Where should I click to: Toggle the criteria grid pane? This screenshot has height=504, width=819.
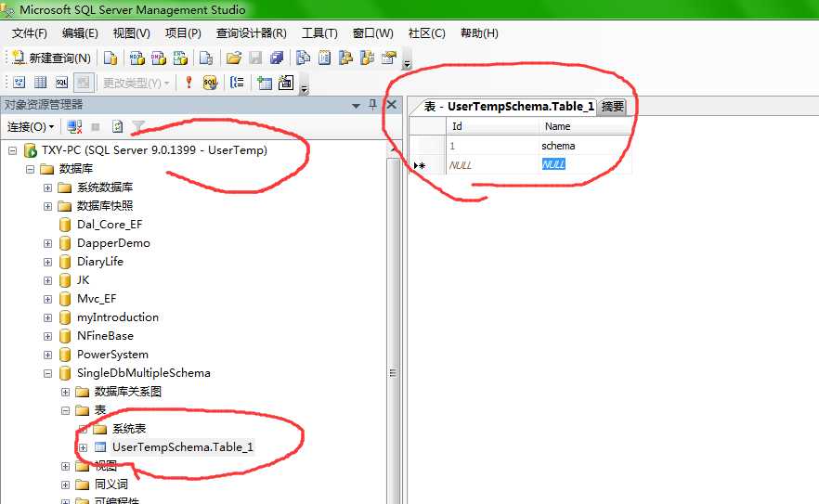click(x=41, y=83)
